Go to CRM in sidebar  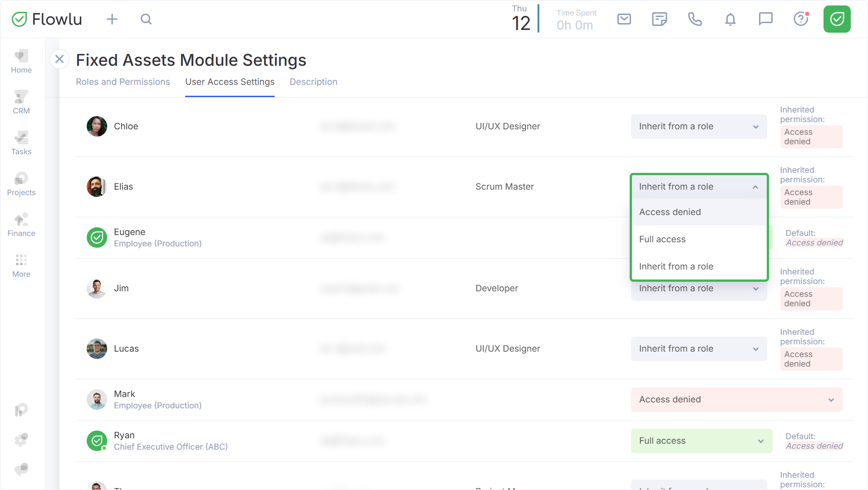pos(21,102)
